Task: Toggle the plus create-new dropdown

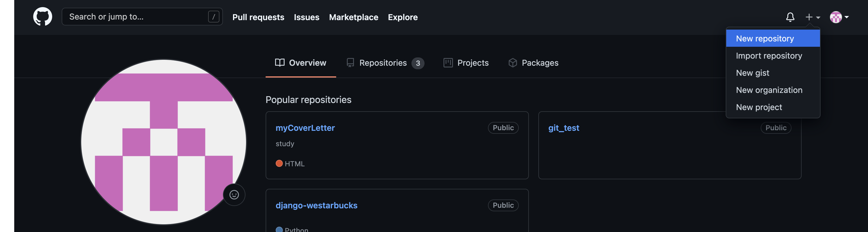Action: point(812,17)
